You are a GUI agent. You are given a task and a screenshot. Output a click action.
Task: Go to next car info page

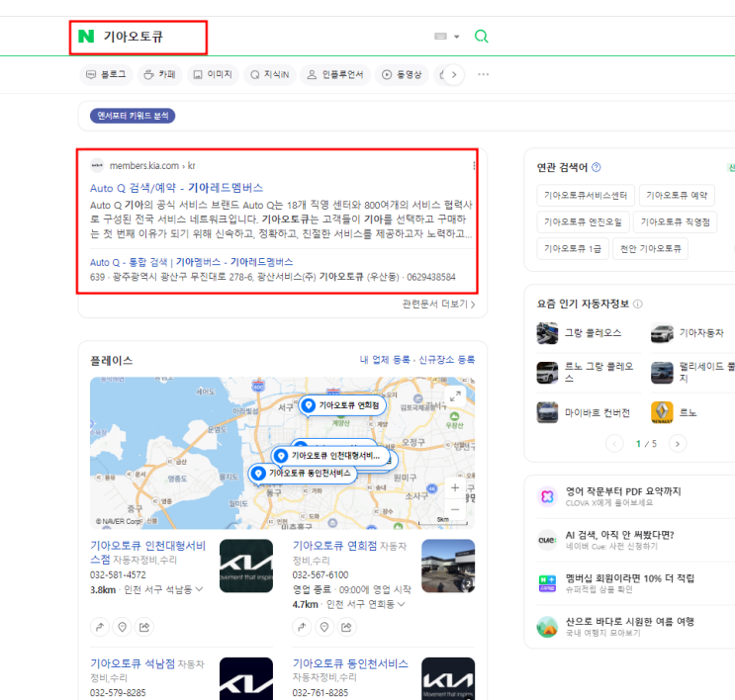click(x=678, y=443)
